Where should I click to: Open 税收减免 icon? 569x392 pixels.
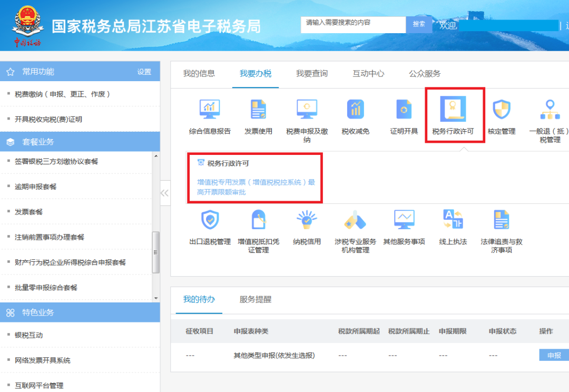click(355, 109)
